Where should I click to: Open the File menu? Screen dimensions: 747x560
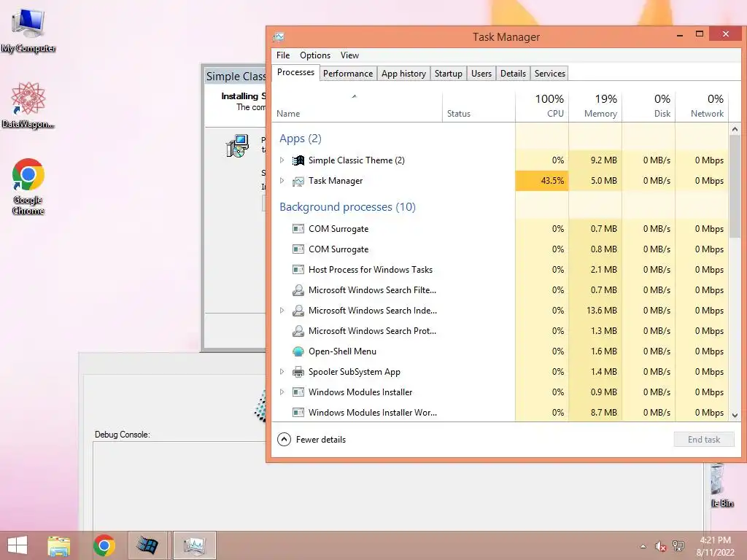click(x=283, y=55)
